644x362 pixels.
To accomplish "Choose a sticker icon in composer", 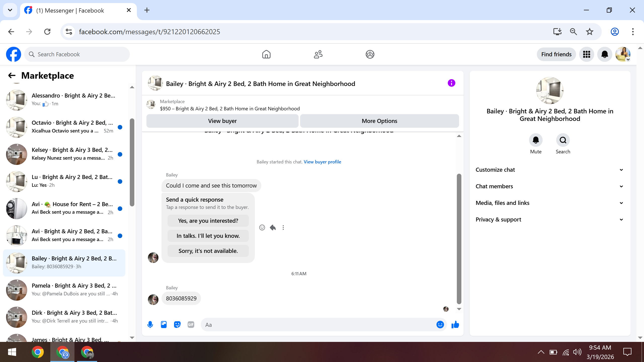I will click(177, 325).
